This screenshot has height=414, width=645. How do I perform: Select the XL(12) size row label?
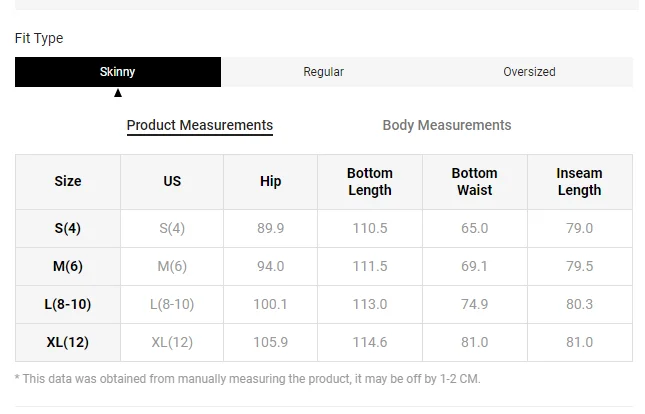(x=68, y=342)
